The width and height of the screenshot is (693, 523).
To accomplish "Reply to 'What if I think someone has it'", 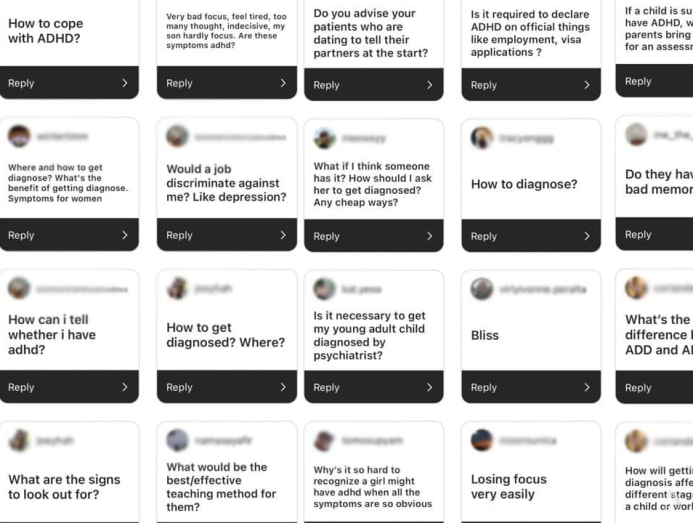I will (x=327, y=236).
